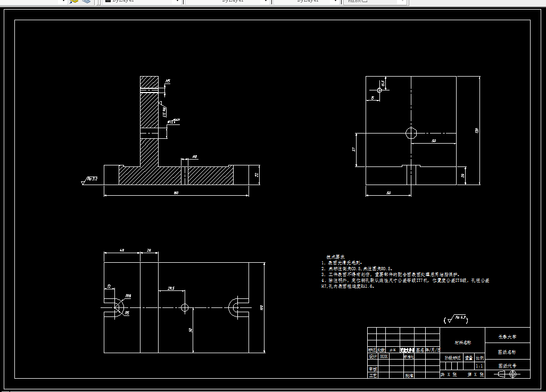Click the stacked layers icon in toolbar
This screenshot has width=546, height=392.
[86, 2]
